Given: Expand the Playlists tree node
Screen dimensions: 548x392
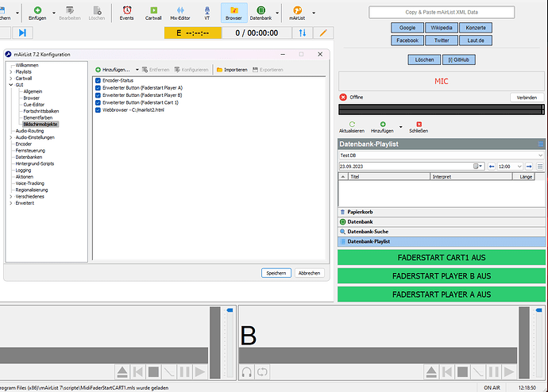Looking at the screenshot, I should (11, 72).
